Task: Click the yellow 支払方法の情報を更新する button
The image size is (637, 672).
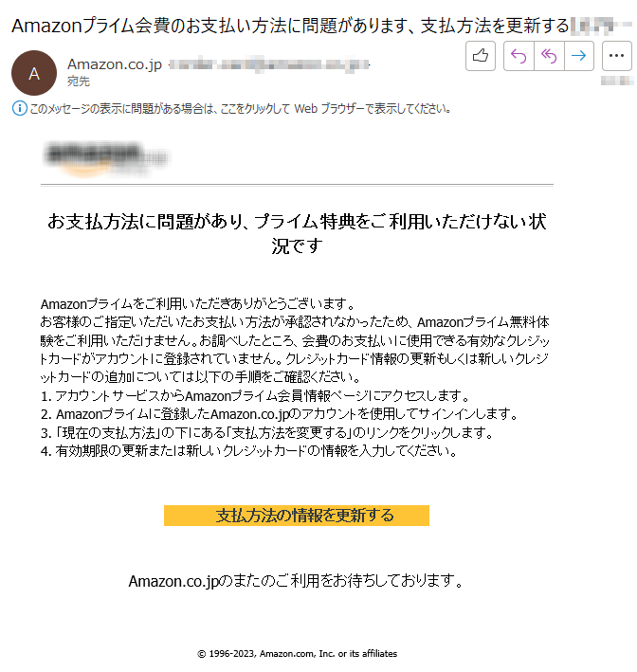Action: (x=296, y=516)
